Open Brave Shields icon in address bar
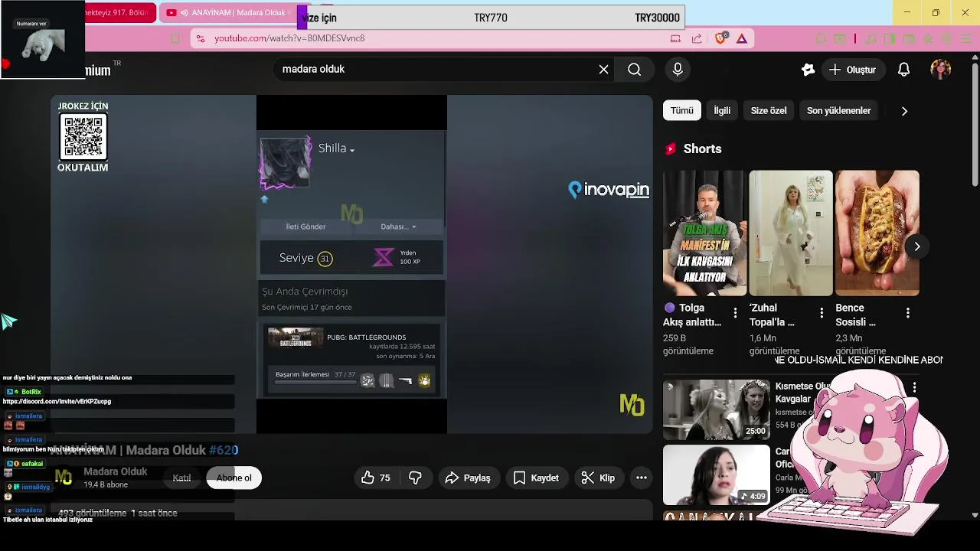Screen dimensions: 980x551 point(720,38)
